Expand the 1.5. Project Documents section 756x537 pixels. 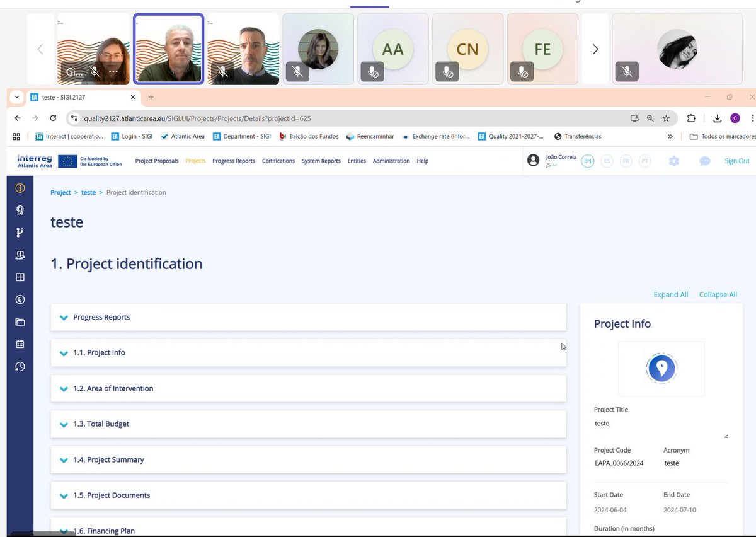309,495
